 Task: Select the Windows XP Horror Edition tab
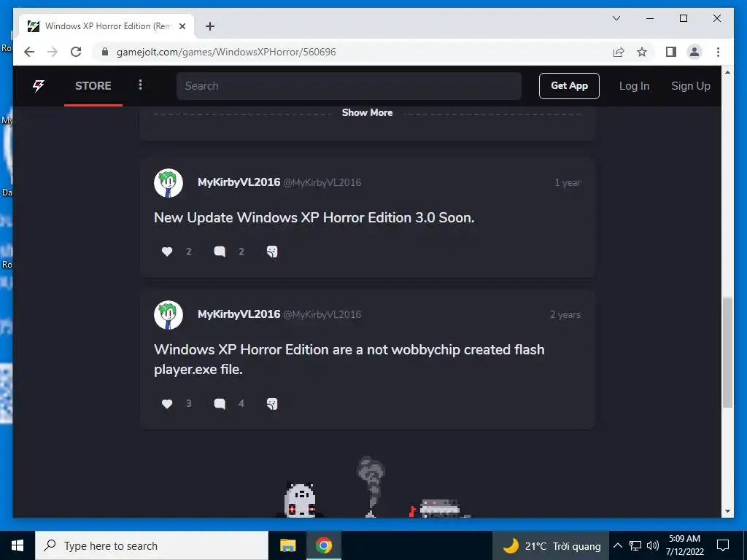click(107, 26)
